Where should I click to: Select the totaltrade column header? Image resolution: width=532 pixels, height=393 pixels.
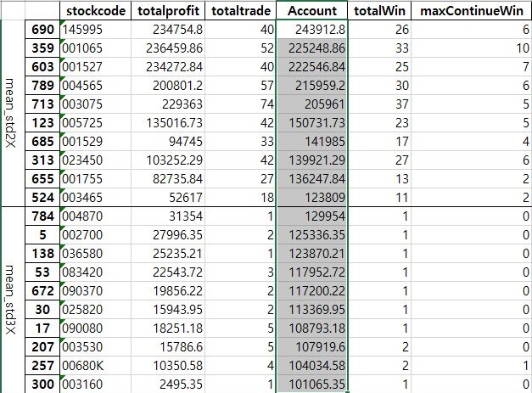241,11
